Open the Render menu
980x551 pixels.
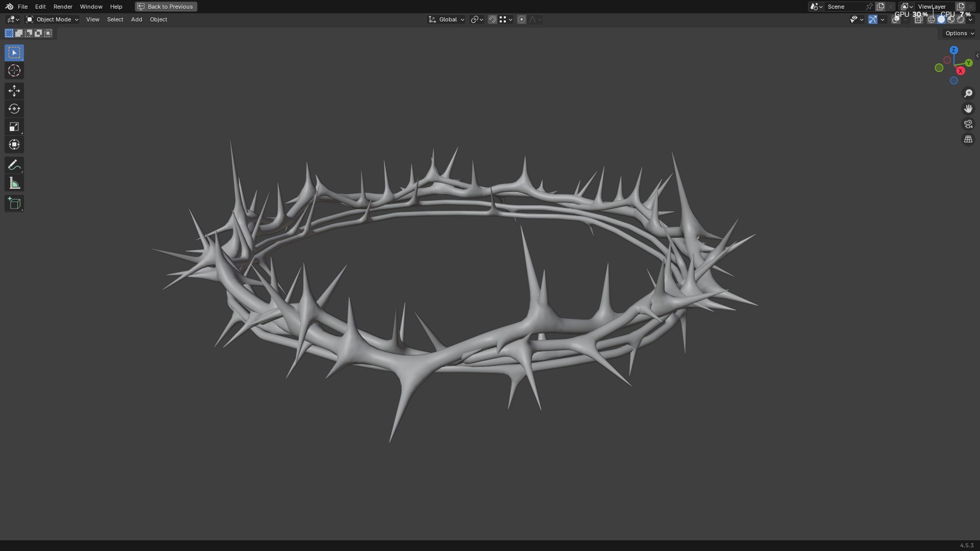(63, 7)
